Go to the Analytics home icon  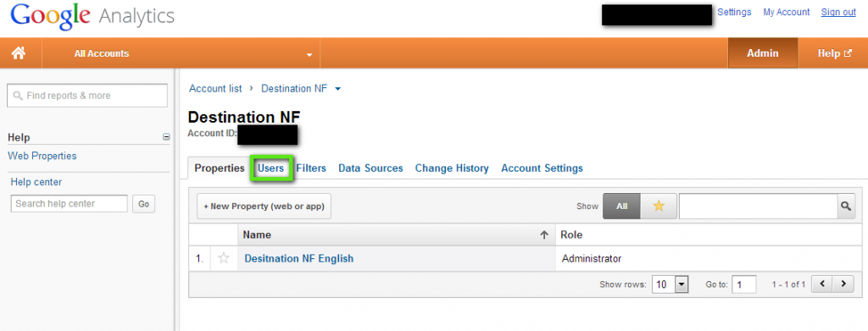point(19,53)
